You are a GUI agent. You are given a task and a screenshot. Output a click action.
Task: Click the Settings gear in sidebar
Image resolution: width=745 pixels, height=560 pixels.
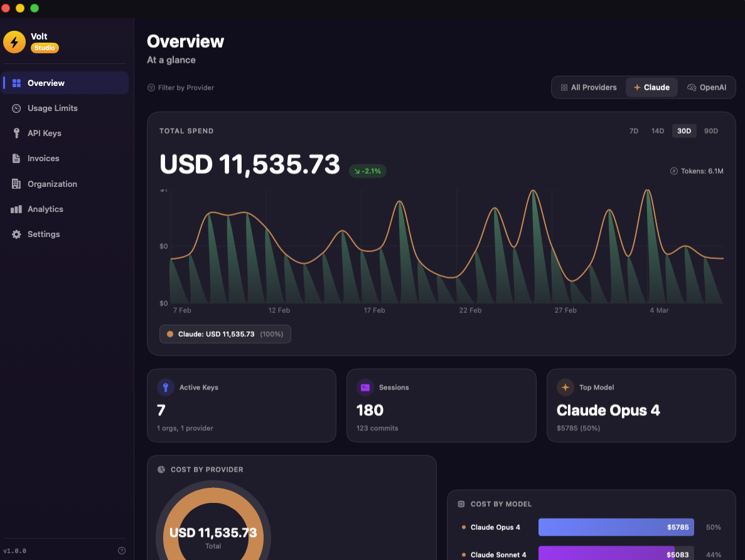pyautogui.click(x=17, y=234)
